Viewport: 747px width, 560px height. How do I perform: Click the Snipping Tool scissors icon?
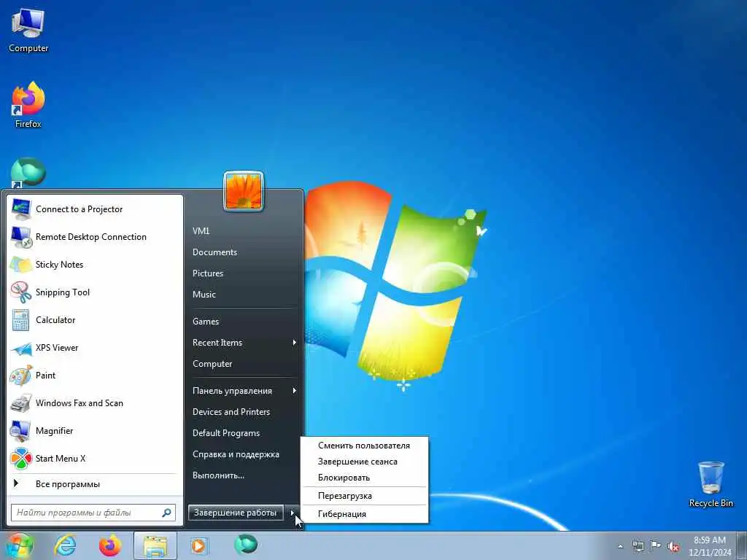point(21,292)
